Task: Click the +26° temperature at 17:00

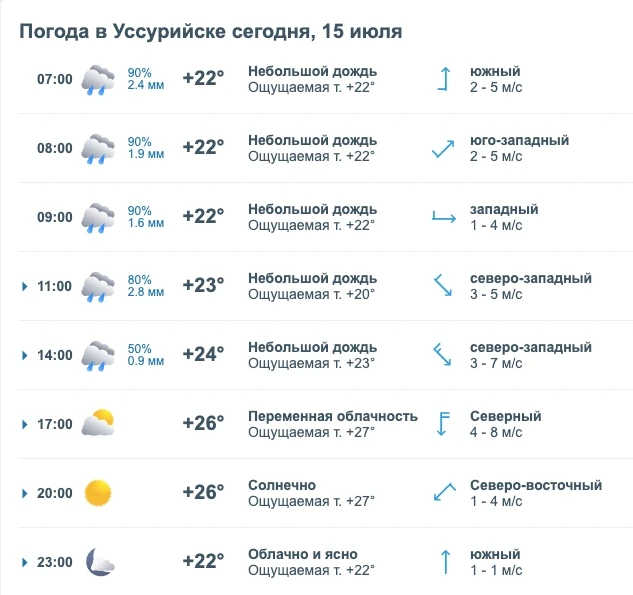Action: click(x=203, y=423)
